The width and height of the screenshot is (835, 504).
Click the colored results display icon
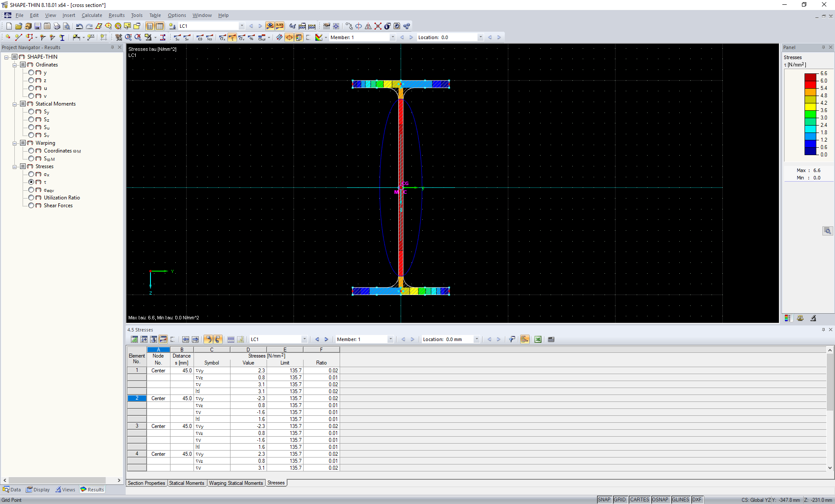[319, 37]
